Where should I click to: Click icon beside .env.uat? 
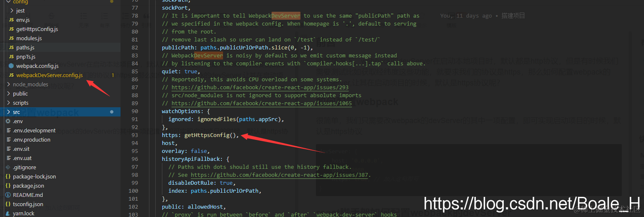(8, 158)
